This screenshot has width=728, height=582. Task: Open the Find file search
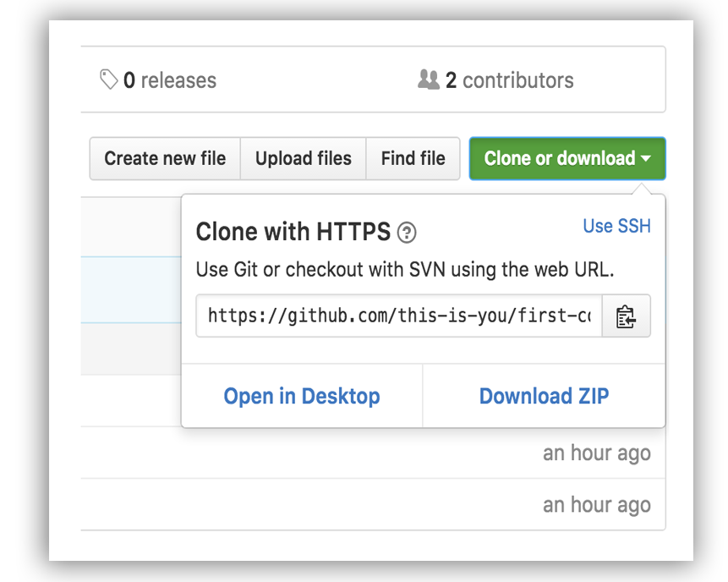[413, 158]
